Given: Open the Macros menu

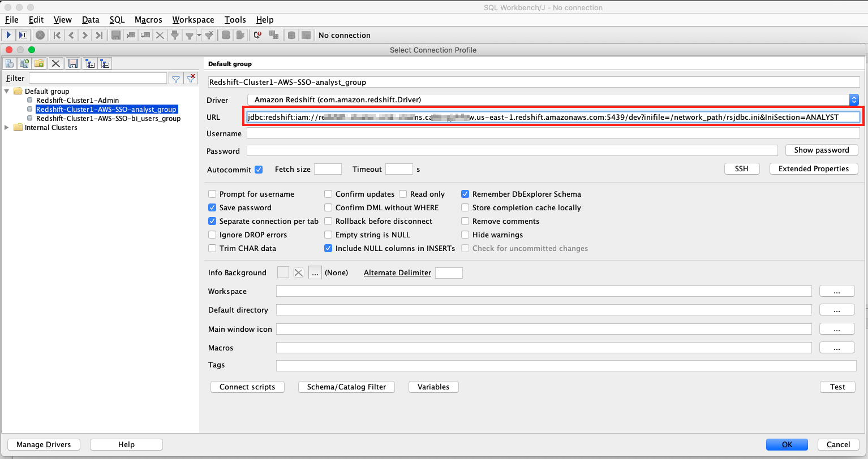Looking at the screenshot, I should [x=148, y=20].
